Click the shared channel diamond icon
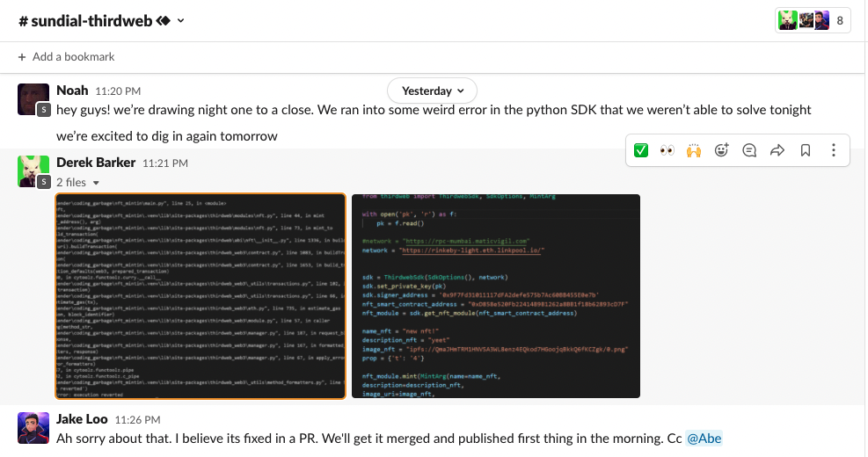The height and width of the screenshot is (457, 868). tap(163, 21)
